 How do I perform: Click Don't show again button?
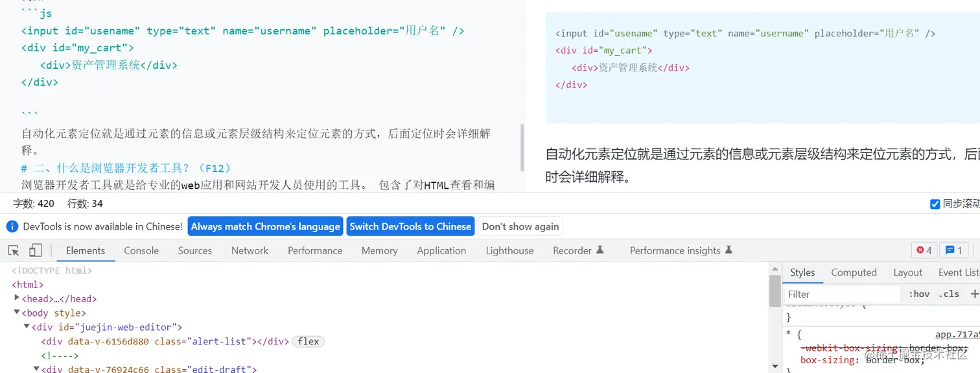520,226
